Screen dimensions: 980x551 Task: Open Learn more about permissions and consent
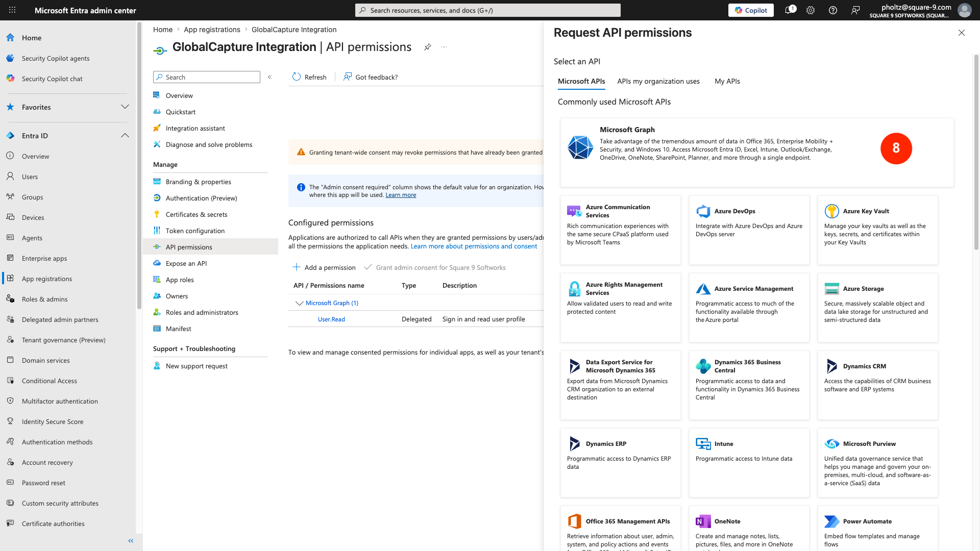(474, 246)
